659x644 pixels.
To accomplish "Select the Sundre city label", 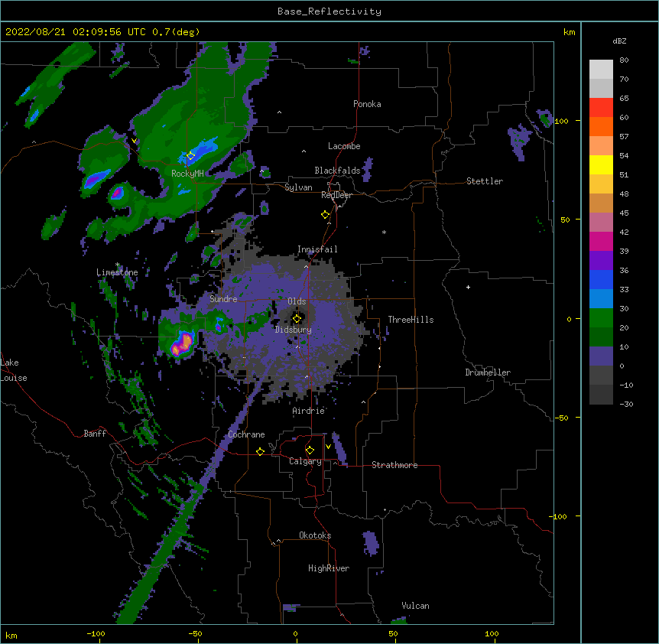I will (x=223, y=299).
